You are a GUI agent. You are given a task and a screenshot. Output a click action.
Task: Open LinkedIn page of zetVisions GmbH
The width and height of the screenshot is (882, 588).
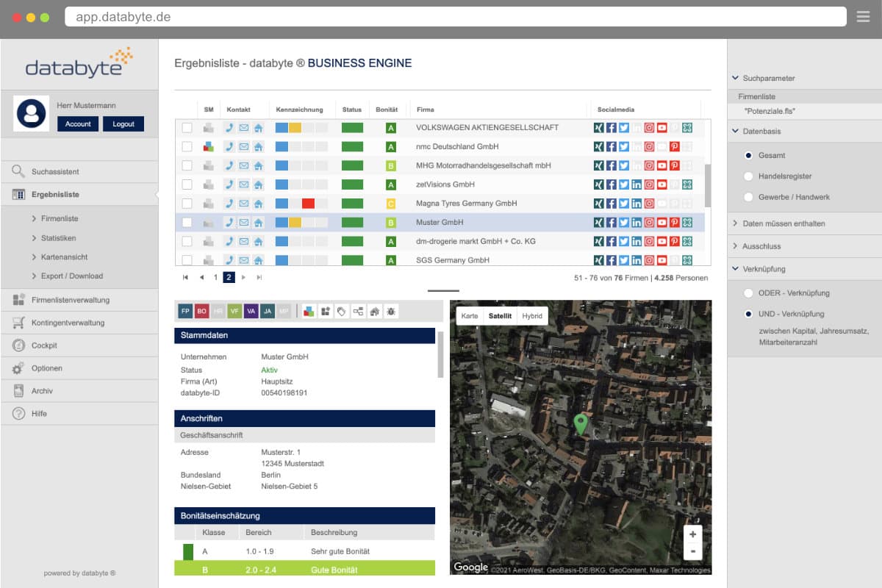click(x=637, y=184)
